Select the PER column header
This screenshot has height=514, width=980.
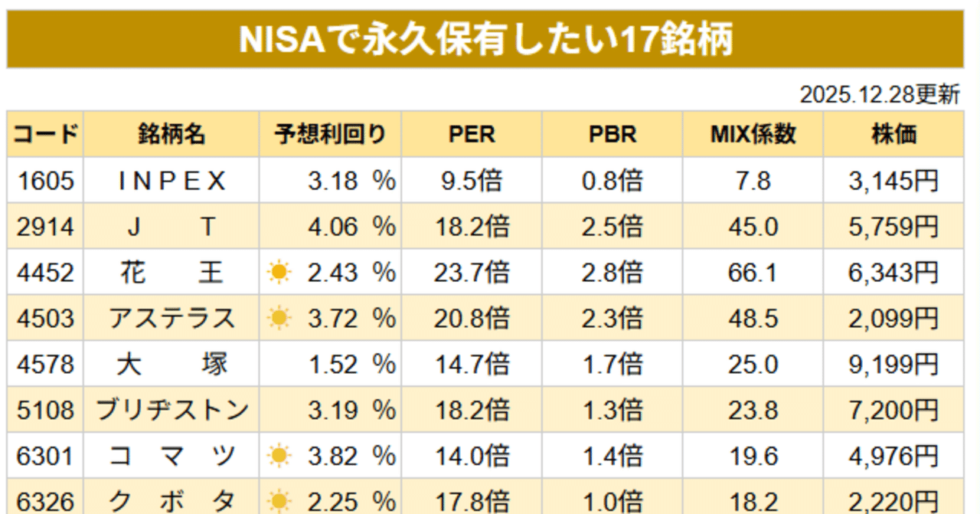pyautogui.click(x=472, y=135)
